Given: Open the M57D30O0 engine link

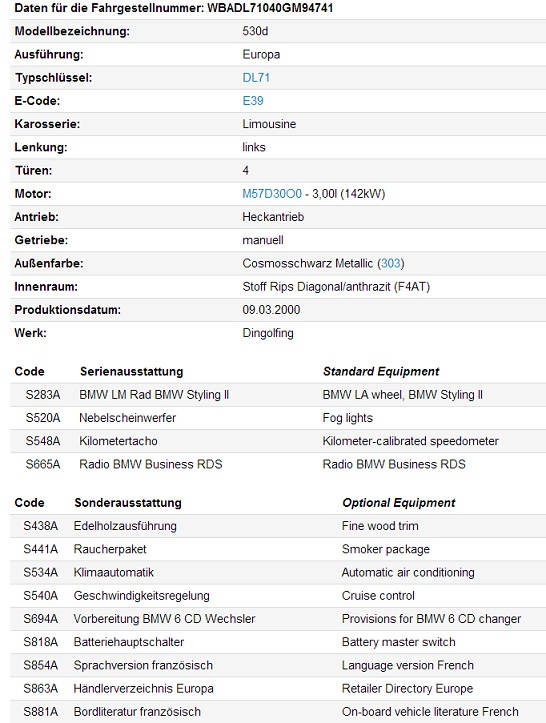Looking at the screenshot, I should click(x=272, y=194).
